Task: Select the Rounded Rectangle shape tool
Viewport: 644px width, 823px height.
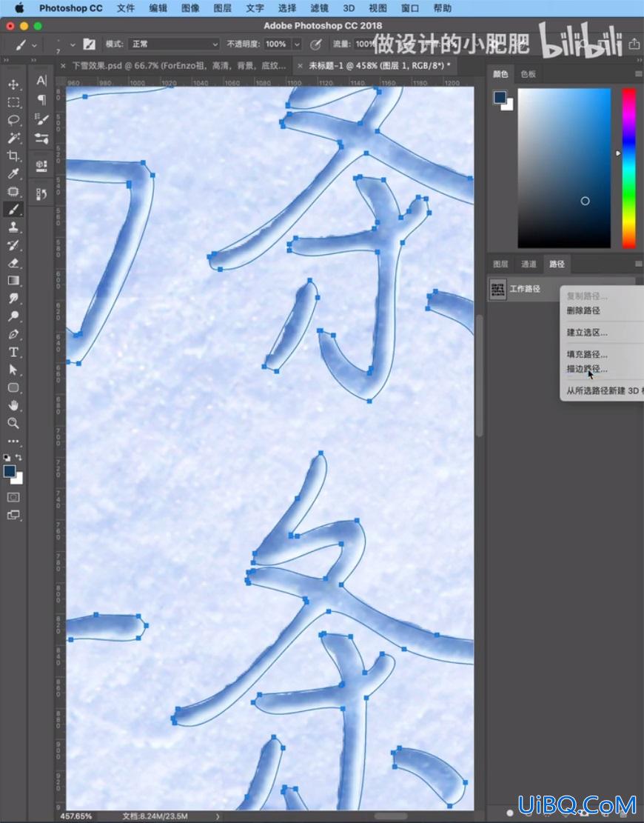Action: pos(13,388)
